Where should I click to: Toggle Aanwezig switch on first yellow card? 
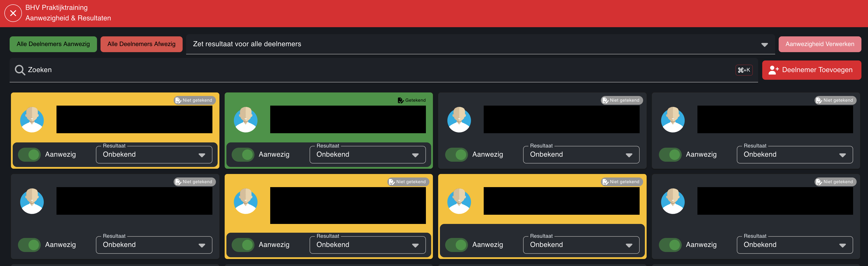[30, 154]
